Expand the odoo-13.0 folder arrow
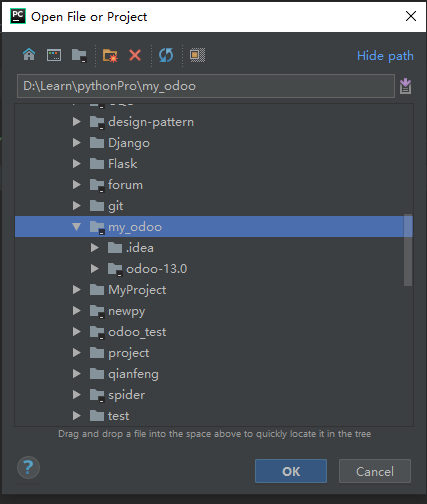 pos(95,269)
